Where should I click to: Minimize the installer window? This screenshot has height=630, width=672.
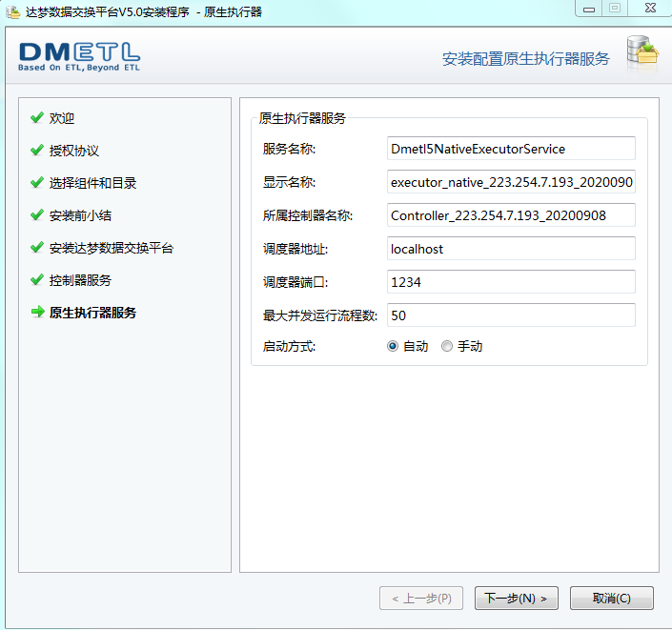pyautogui.click(x=589, y=9)
